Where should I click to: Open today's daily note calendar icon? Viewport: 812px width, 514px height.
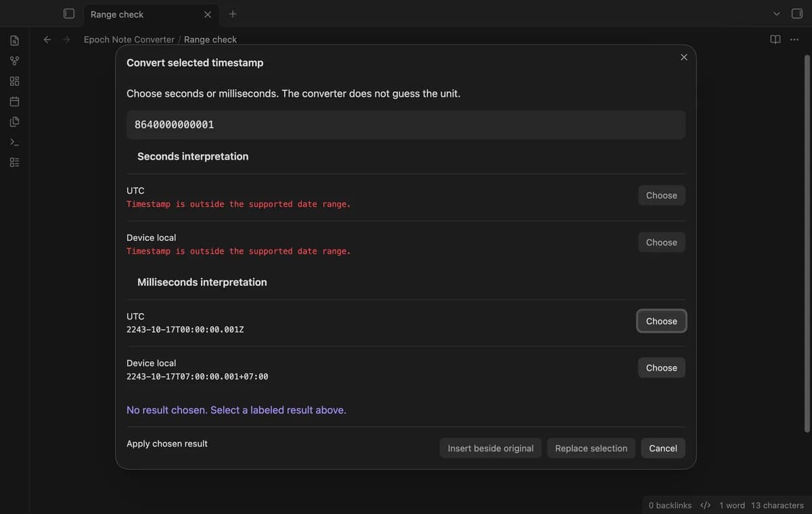click(14, 101)
